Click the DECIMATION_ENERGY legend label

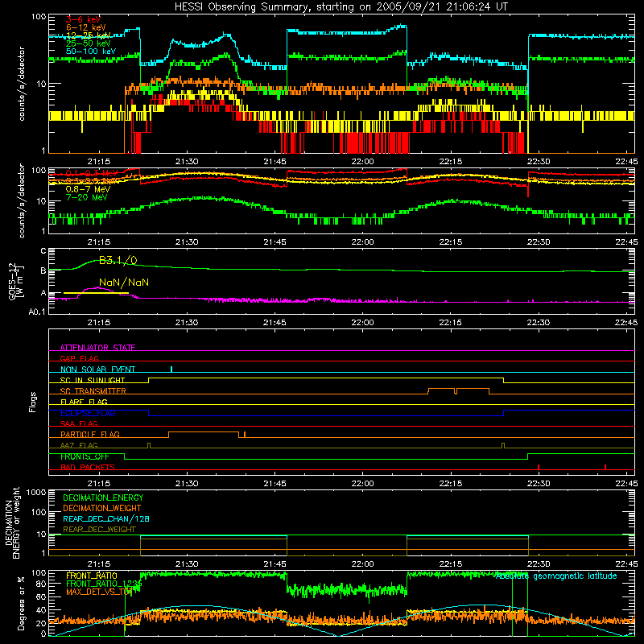[103, 497]
